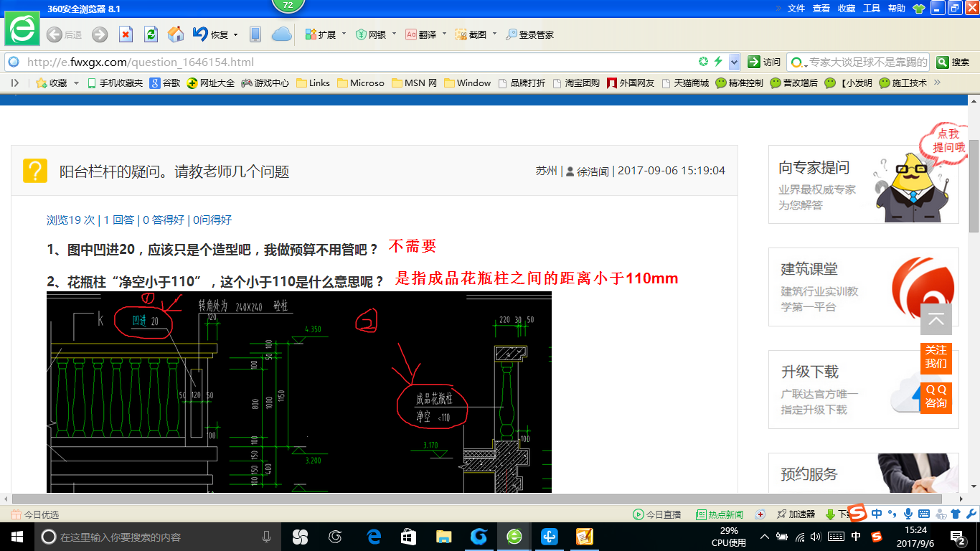Viewport: 980px width, 551px height.
Task: Open the 收藏 menu in title bar
Action: point(847,9)
